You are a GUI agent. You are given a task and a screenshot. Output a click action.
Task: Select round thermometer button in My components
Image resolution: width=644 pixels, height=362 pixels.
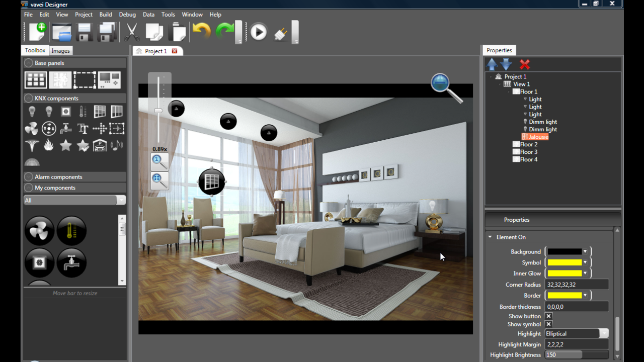(x=71, y=231)
